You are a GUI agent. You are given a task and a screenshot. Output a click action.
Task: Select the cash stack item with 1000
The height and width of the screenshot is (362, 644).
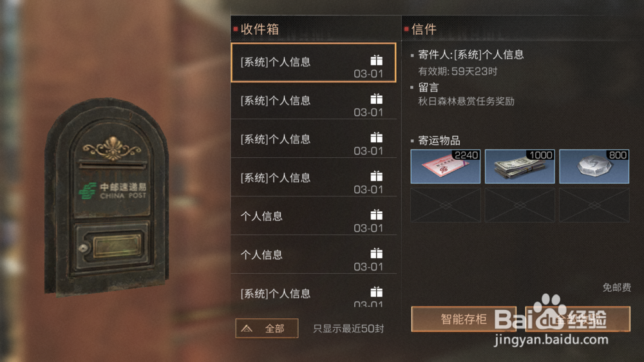pyautogui.click(x=520, y=166)
